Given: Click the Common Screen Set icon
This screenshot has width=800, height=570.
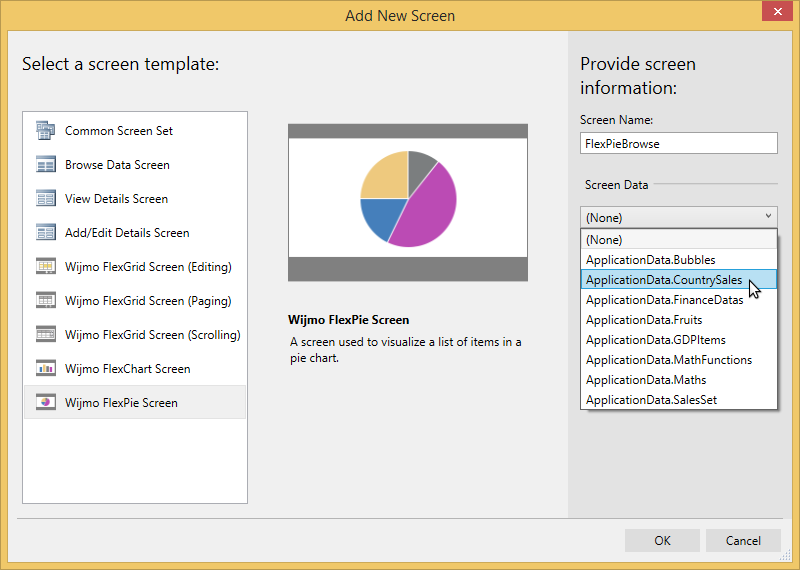Looking at the screenshot, I should 45,130.
